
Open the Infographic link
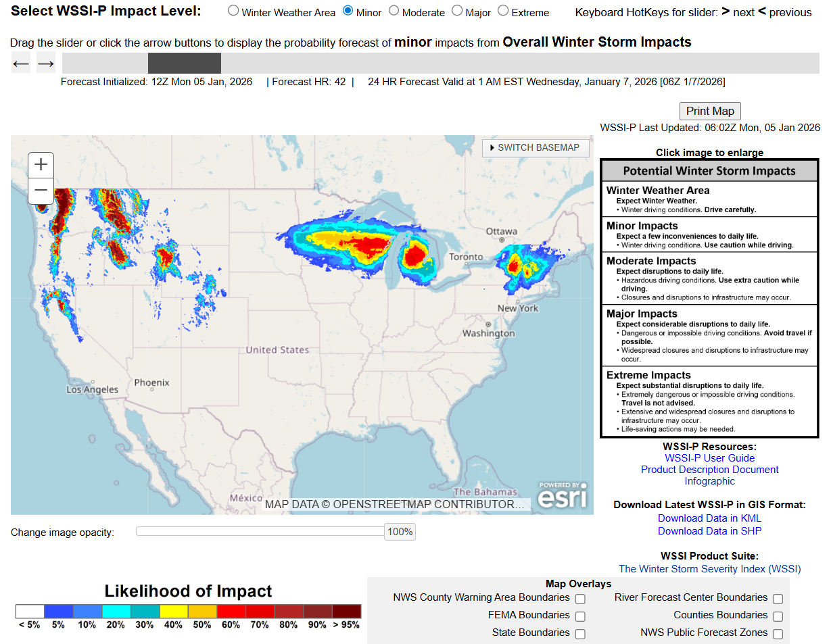(x=709, y=481)
